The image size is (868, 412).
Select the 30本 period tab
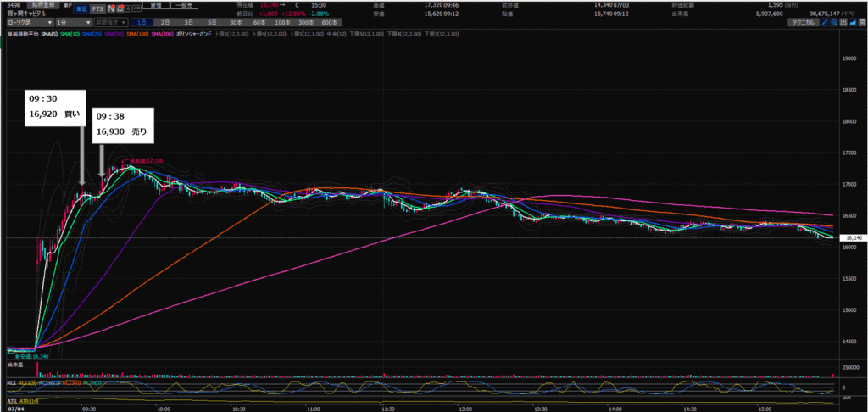point(236,23)
